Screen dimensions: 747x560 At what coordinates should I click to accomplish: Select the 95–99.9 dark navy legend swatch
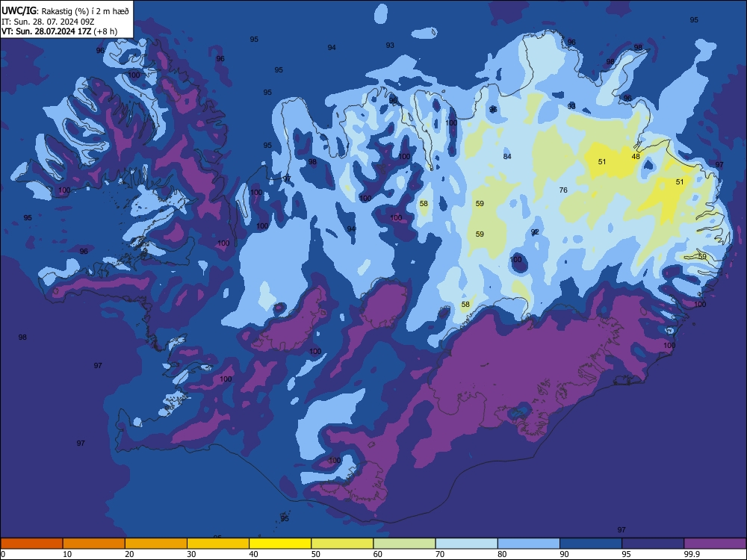coord(653,544)
